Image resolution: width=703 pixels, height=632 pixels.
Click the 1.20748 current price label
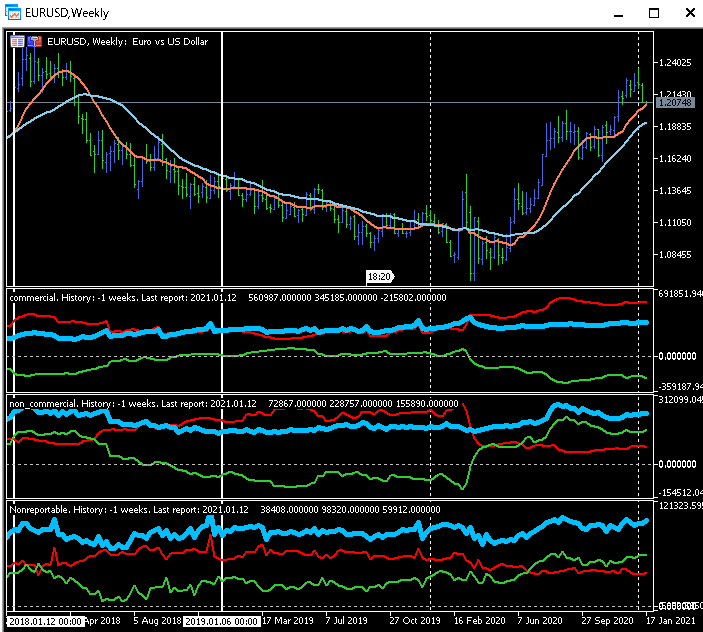[674, 103]
